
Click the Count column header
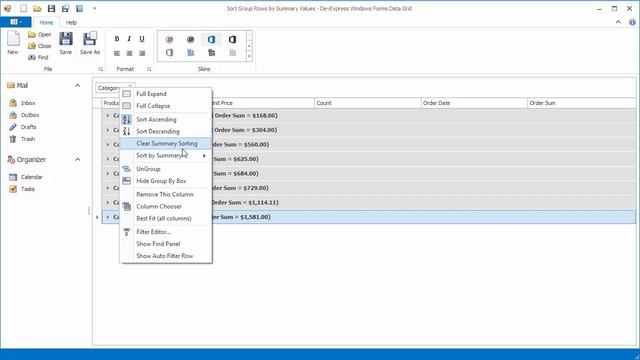367,103
